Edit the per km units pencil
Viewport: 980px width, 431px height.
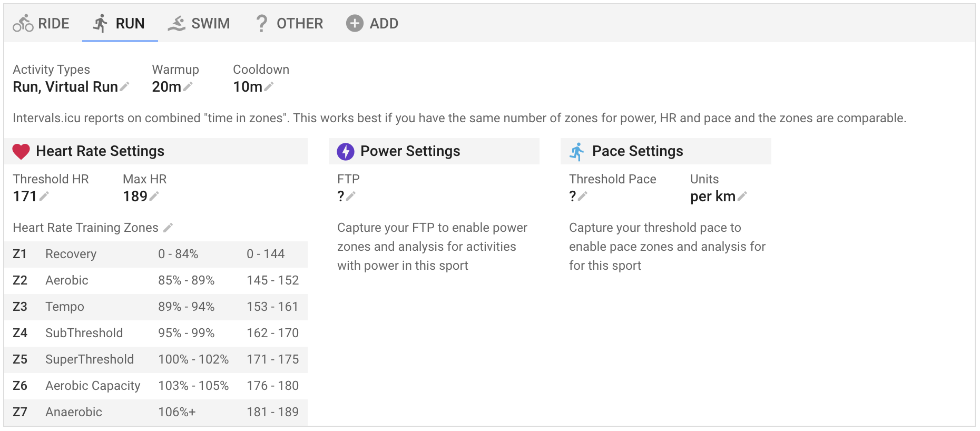[x=742, y=197]
